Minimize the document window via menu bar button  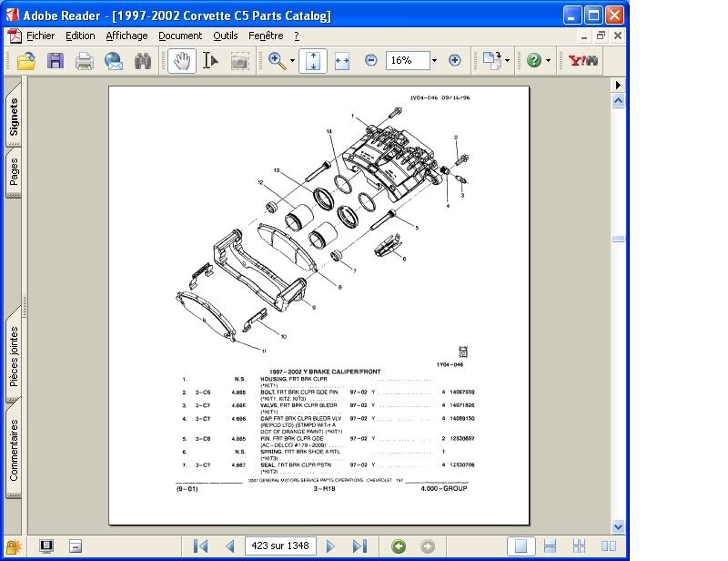pyautogui.click(x=584, y=36)
